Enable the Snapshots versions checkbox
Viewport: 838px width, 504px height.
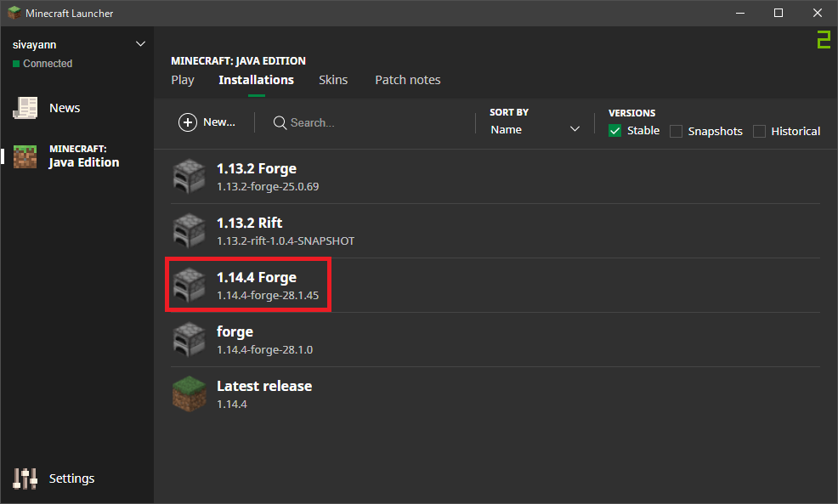(x=676, y=131)
